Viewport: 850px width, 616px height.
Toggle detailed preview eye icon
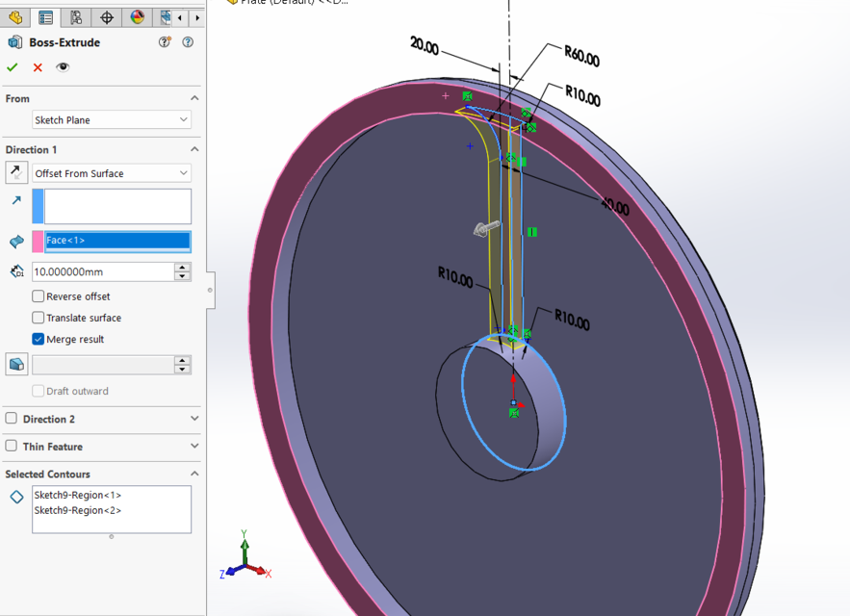click(63, 67)
